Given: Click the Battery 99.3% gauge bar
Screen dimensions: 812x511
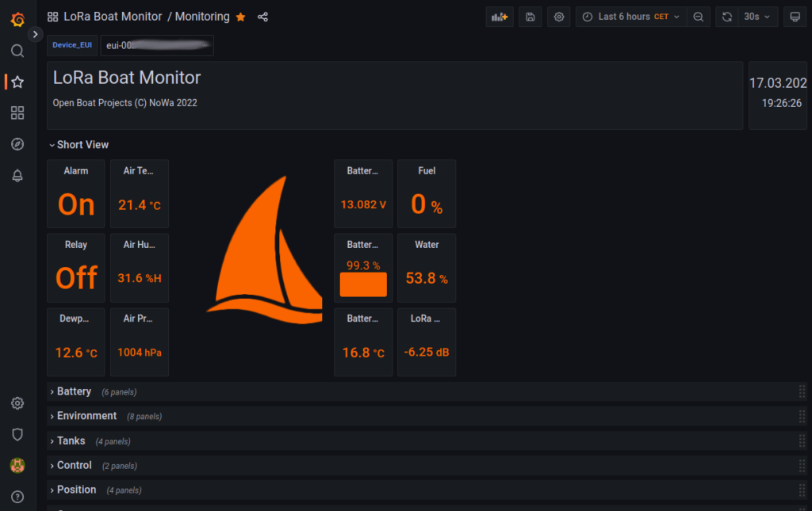Looking at the screenshot, I should click(x=363, y=284).
